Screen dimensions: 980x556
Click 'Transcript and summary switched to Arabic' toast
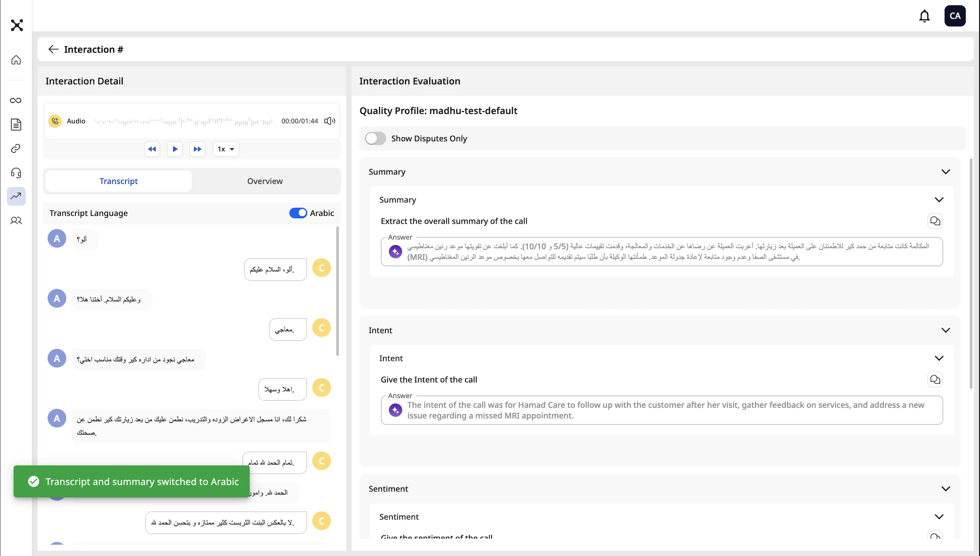(132, 481)
